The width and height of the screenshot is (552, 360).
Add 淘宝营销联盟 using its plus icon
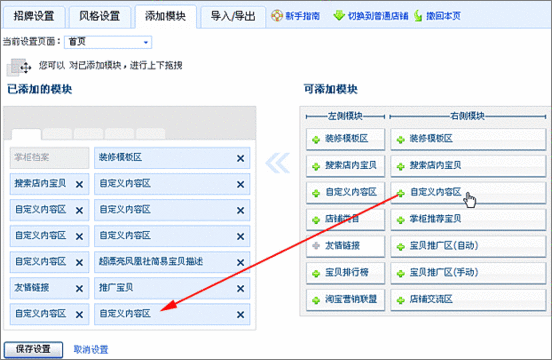coord(316,300)
